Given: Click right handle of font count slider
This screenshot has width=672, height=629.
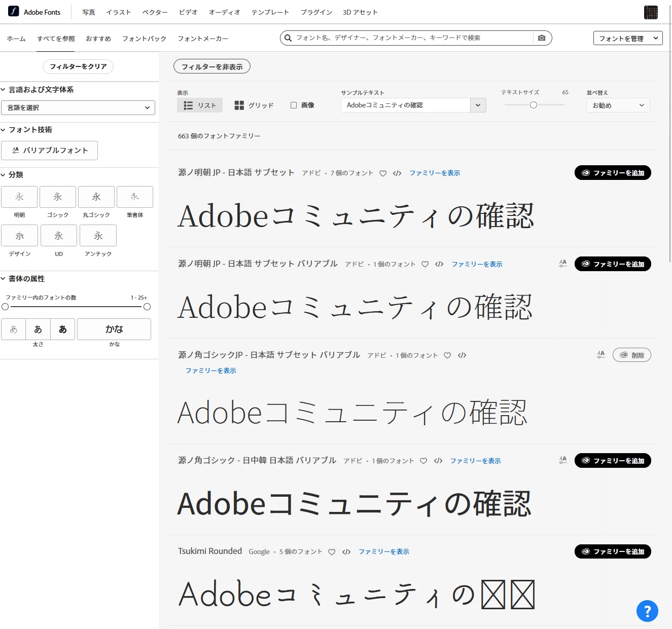Looking at the screenshot, I should coord(147,307).
